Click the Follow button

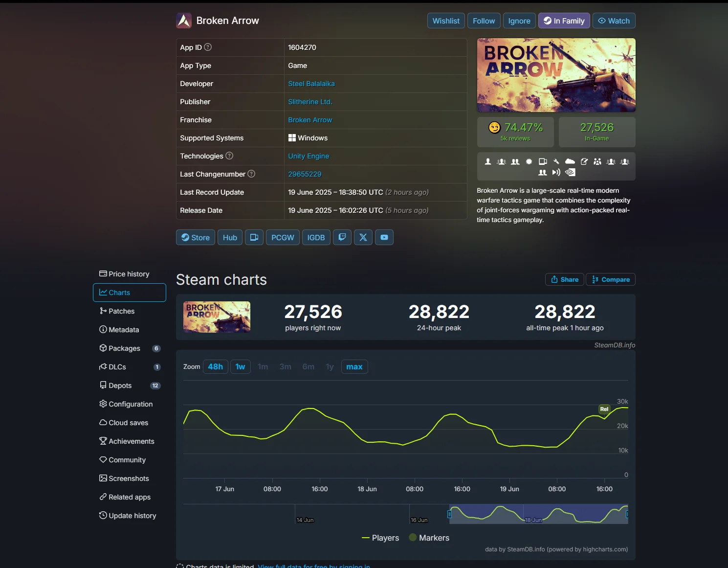484,21
